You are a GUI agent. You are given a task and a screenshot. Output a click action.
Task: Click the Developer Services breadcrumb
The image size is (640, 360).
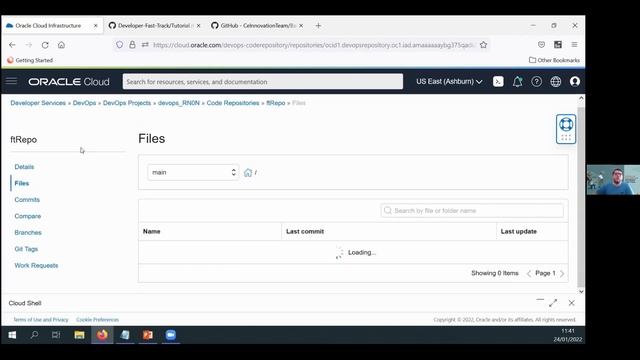tap(38, 103)
